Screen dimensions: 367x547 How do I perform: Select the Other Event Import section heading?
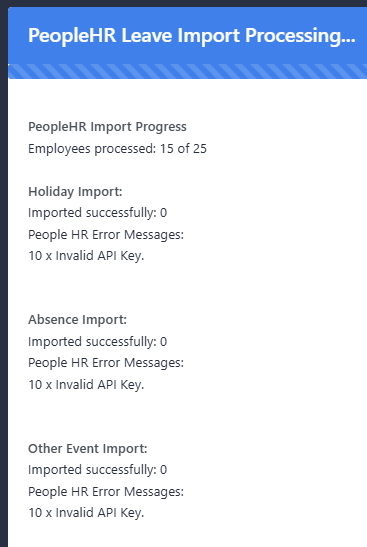click(88, 449)
